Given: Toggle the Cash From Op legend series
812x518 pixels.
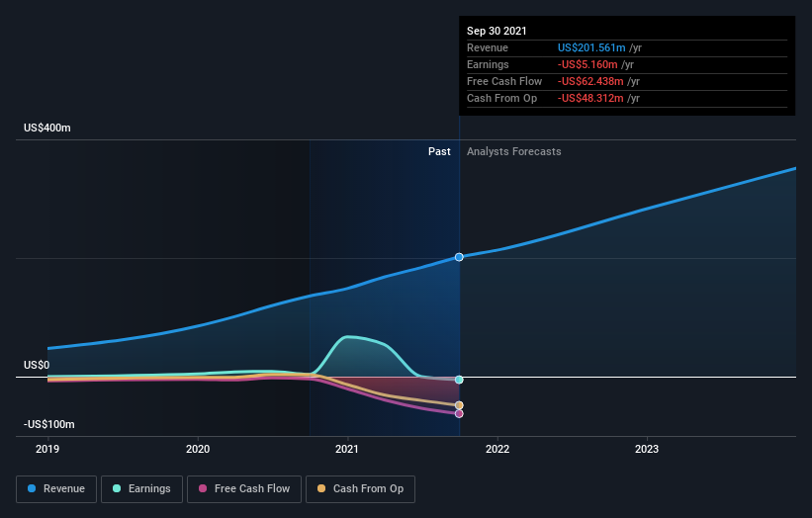Looking at the screenshot, I should (360, 489).
